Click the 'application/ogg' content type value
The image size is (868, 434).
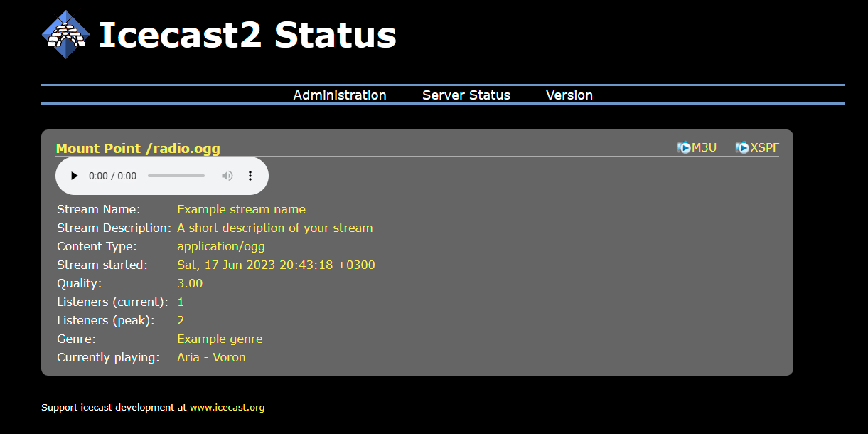tap(220, 246)
